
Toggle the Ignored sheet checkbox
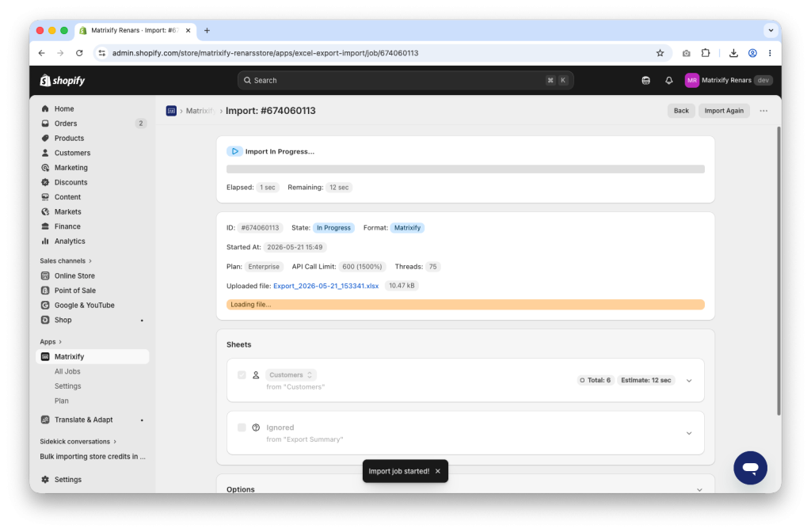click(x=242, y=427)
